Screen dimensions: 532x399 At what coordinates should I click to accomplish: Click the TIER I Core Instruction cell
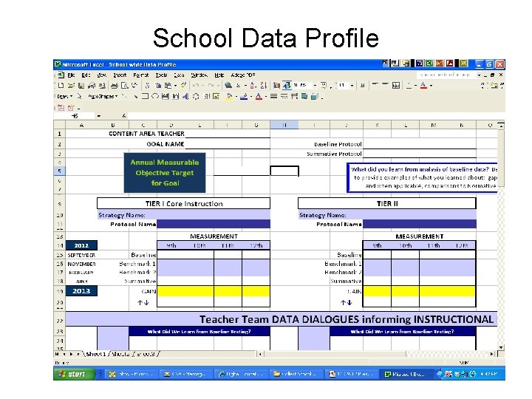pos(183,204)
